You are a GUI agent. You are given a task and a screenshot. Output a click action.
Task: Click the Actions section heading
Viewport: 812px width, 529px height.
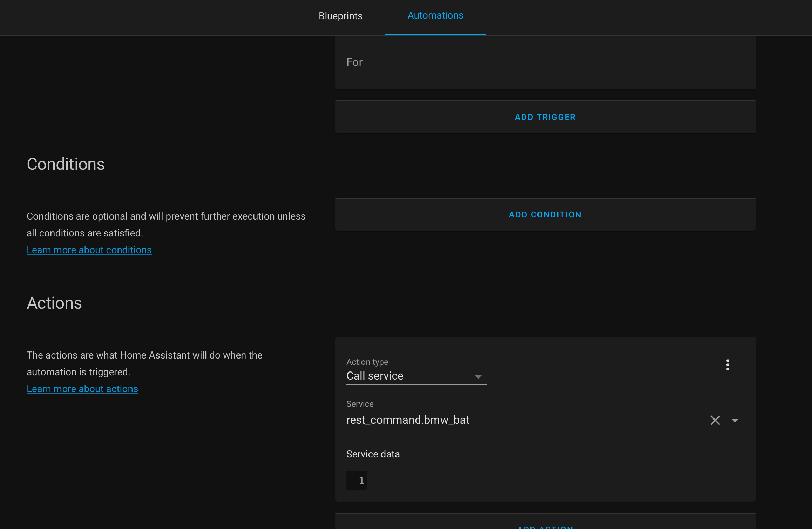tap(54, 303)
